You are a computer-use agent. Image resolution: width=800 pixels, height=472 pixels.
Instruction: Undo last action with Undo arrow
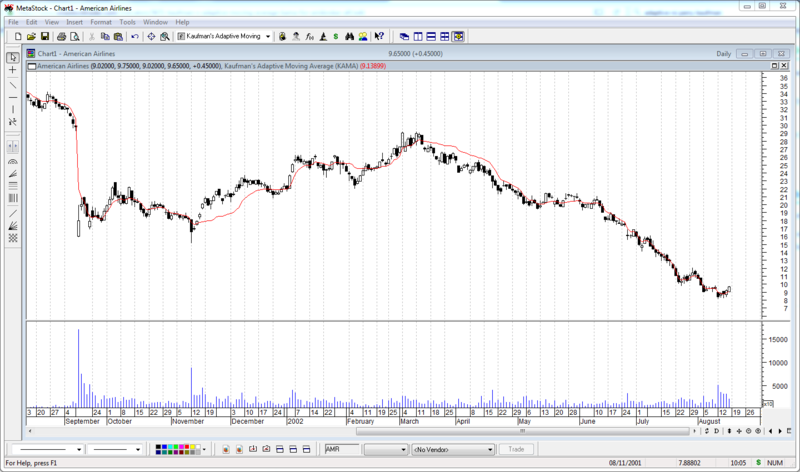point(135,36)
